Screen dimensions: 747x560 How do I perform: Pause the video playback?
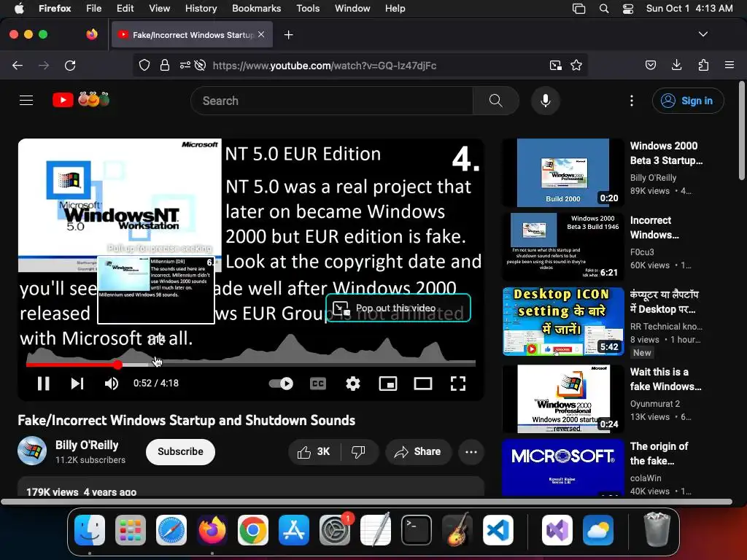(x=43, y=384)
